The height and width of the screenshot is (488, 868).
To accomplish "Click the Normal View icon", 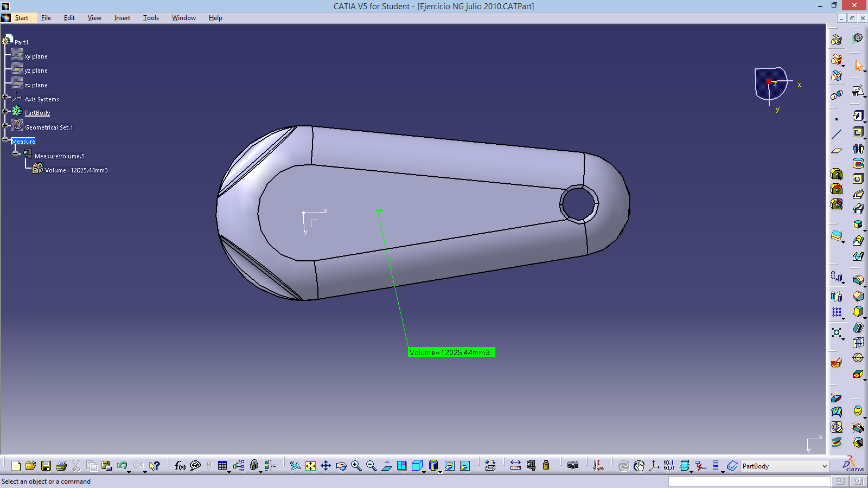I will [386, 466].
